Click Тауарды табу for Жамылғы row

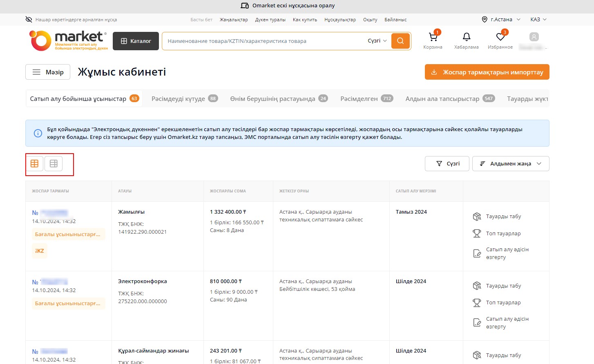[x=503, y=217]
